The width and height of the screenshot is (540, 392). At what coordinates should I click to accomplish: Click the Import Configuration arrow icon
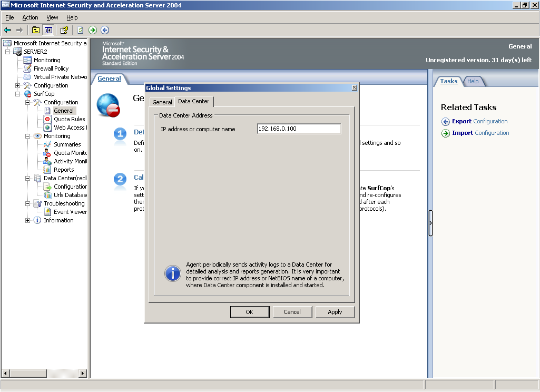point(446,133)
